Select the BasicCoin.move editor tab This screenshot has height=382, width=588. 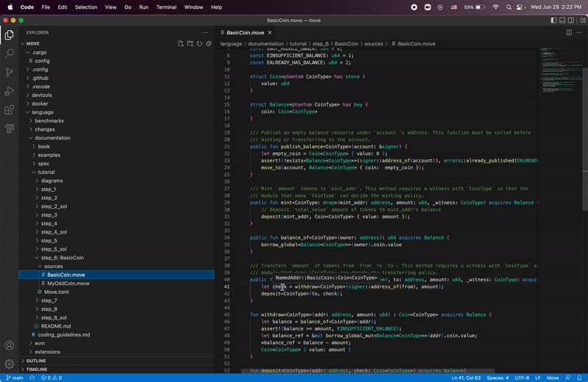click(245, 32)
